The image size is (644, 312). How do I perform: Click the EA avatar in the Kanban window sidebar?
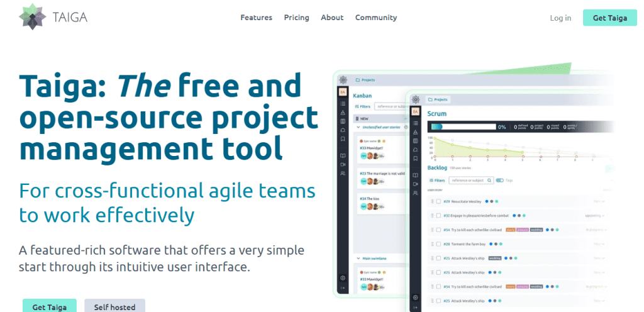click(x=343, y=92)
